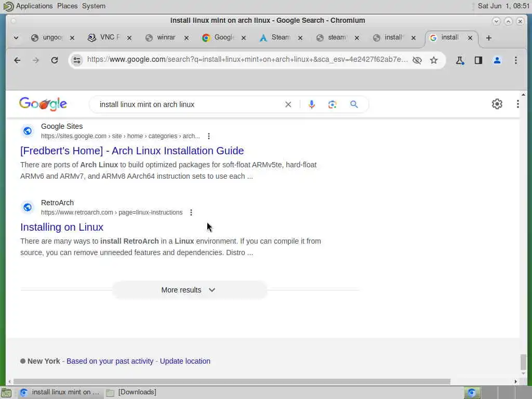Go back to the previous page

(x=17, y=60)
